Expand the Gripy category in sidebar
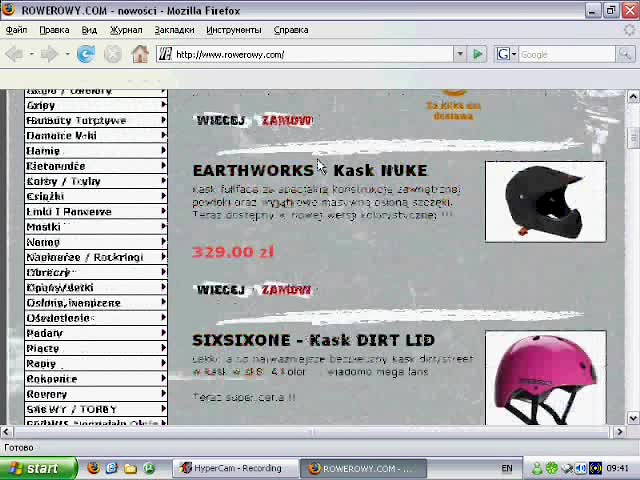The width and height of the screenshot is (640, 480). pyautogui.click(x=96, y=105)
